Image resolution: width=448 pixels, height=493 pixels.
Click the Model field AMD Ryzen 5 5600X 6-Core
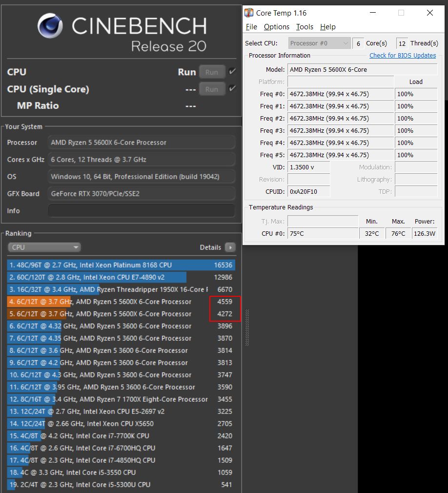[x=362, y=69]
